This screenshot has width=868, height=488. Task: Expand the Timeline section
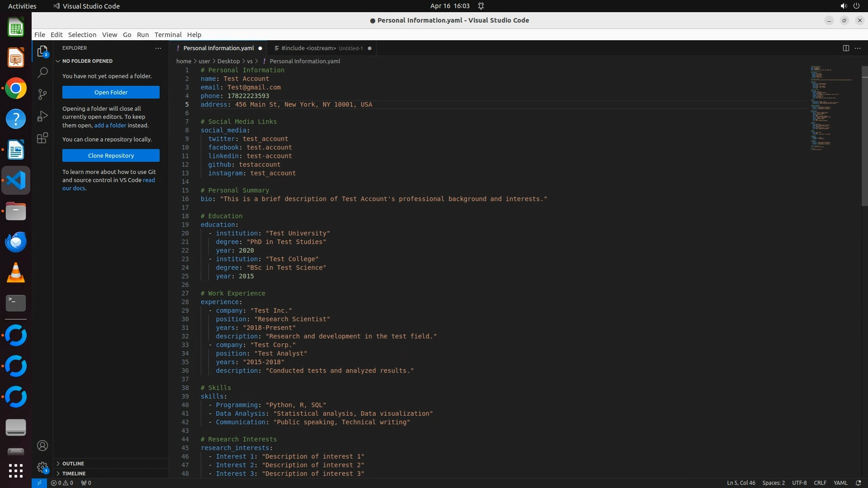tap(74, 474)
